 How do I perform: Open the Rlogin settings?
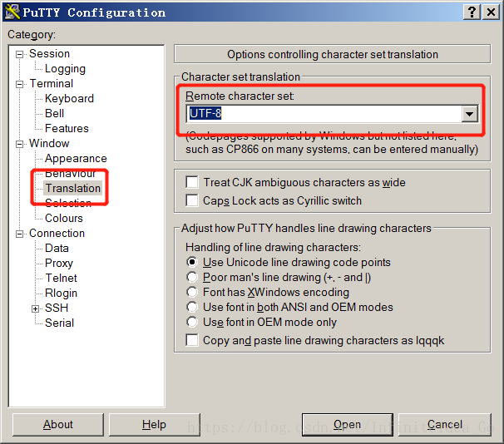pos(61,293)
